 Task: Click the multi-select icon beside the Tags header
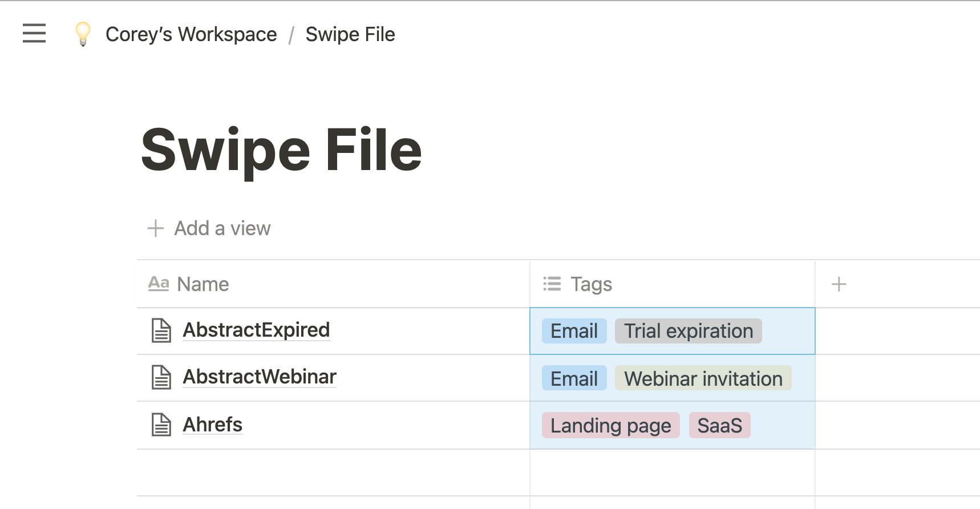pyautogui.click(x=552, y=284)
